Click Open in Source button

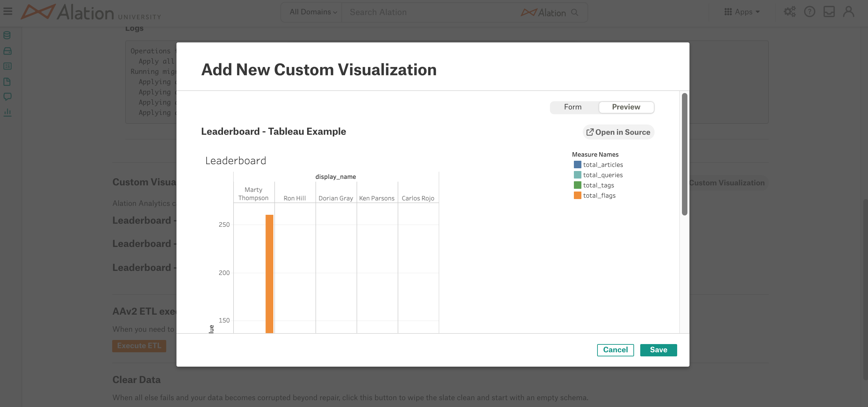coord(618,132)
